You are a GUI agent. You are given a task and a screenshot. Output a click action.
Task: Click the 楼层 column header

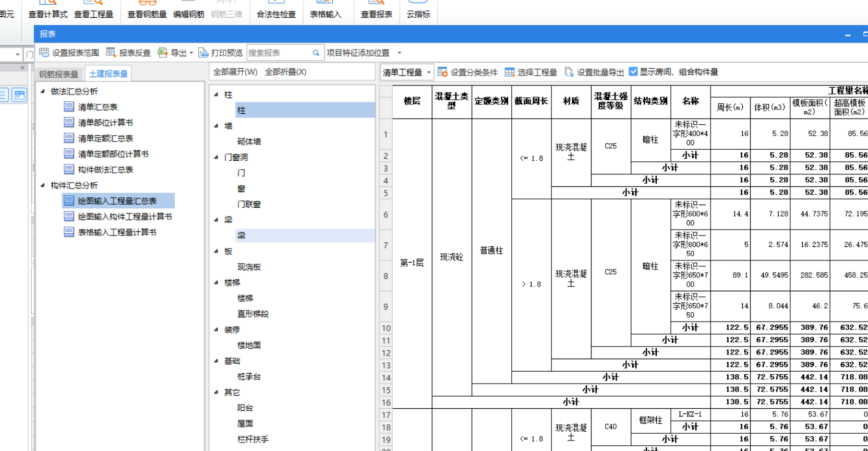[412, 102]
